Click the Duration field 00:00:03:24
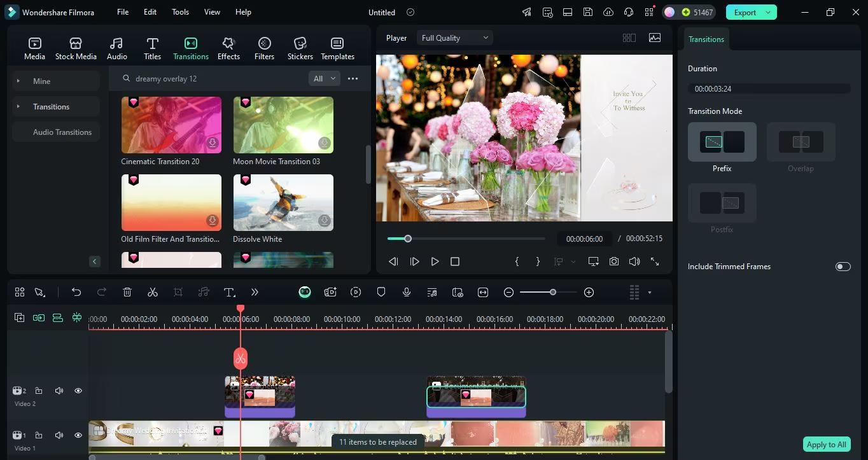This screenshot has height=460, width=868. [769, 89]
